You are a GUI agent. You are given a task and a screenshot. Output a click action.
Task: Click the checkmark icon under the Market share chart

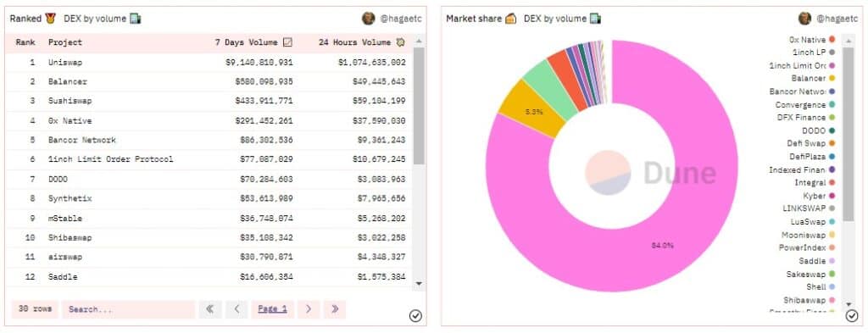click(851, 316)
